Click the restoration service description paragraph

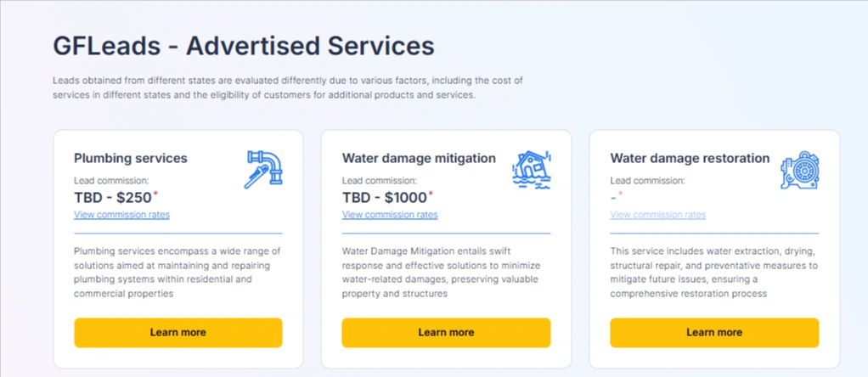pos(713,272)
